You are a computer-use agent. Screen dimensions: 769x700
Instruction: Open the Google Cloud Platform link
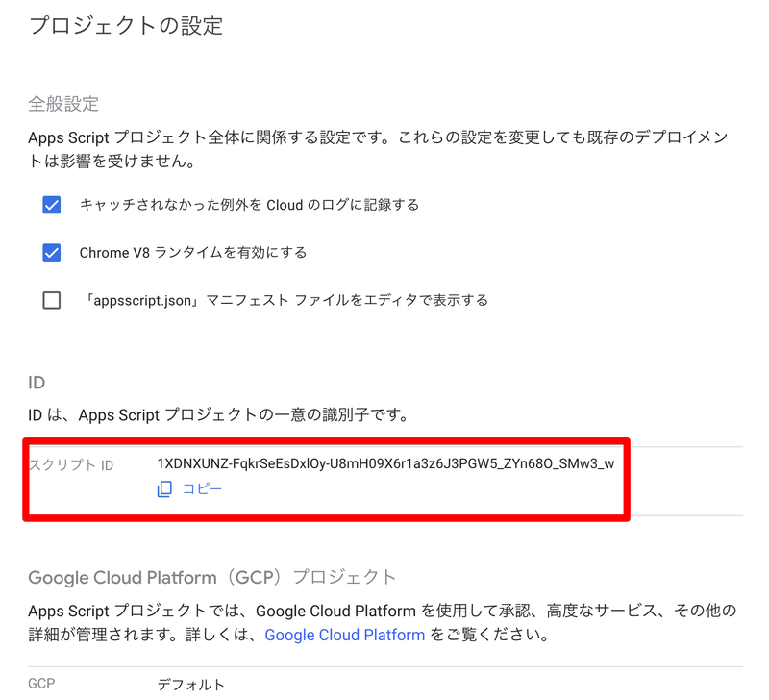[x=345, y=635]
